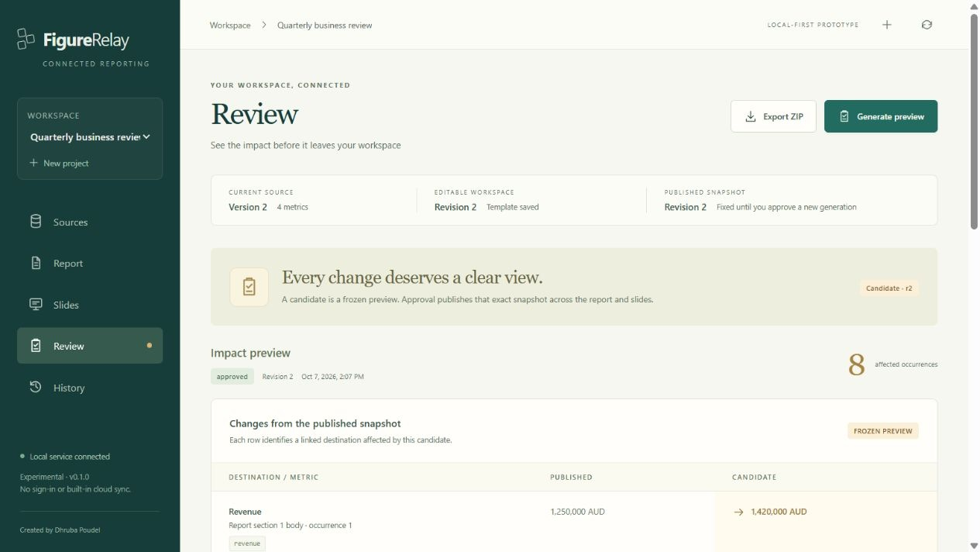
Task: Click the Sources database icon
Action: (36, 222)
